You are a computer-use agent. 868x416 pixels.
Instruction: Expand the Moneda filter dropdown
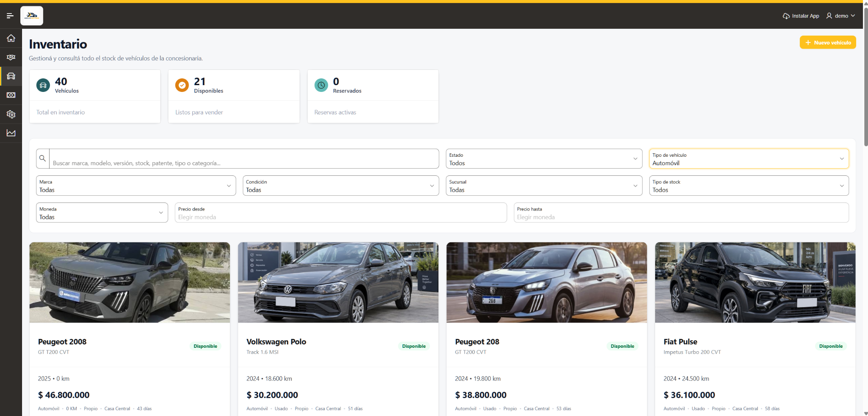(x=102, y=213)
